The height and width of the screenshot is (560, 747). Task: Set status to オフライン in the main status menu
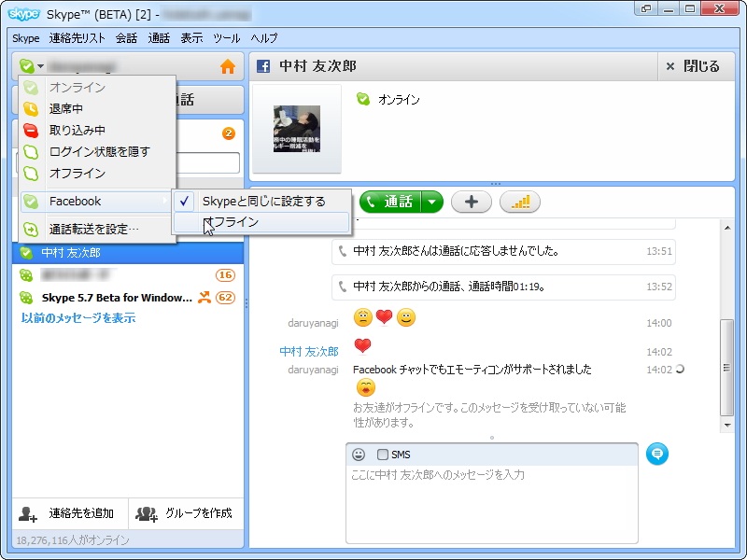(97, 173)
